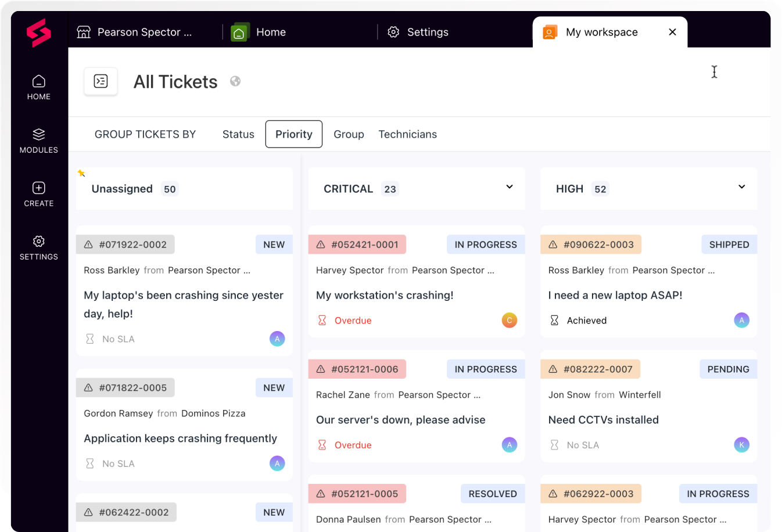Click the globe icon beside All Tickets title
Screen dimensions: 782x532
point(235,81)
